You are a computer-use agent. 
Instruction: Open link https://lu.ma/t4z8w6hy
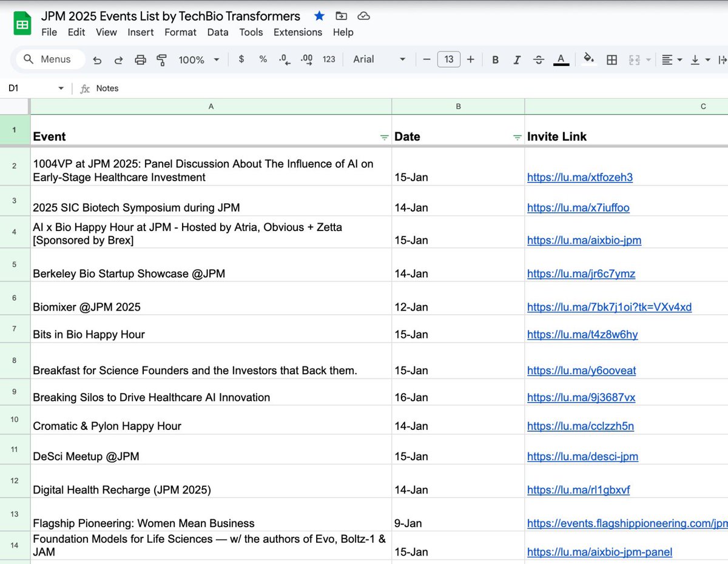click(x=582, y=334)
